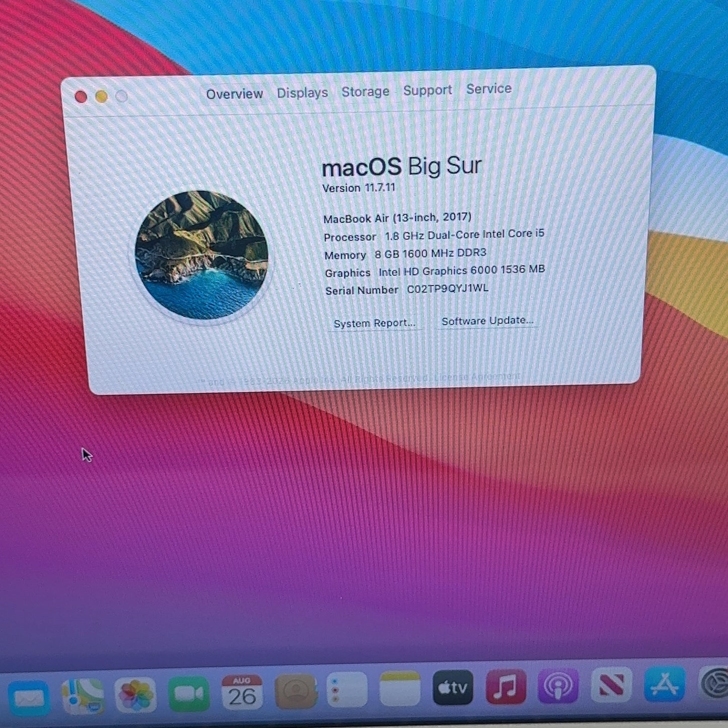Switch to the Storage tab
Screen dimensions: 728x728
[x=365, y=92]
